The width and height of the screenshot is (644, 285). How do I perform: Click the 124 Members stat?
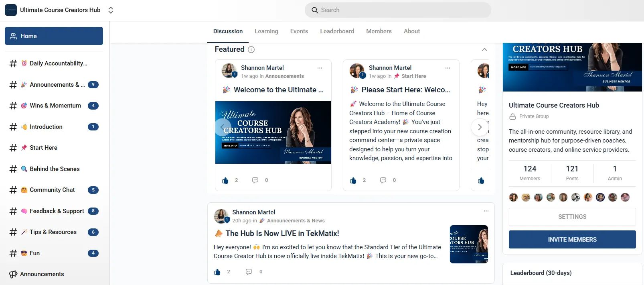[x=530, y=173]
